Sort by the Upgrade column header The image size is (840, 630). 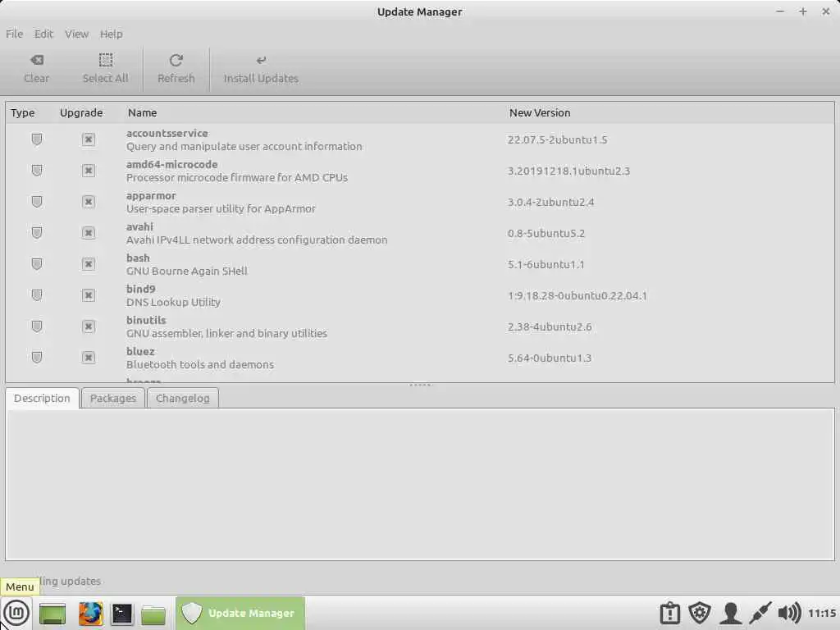pos(81,113)
